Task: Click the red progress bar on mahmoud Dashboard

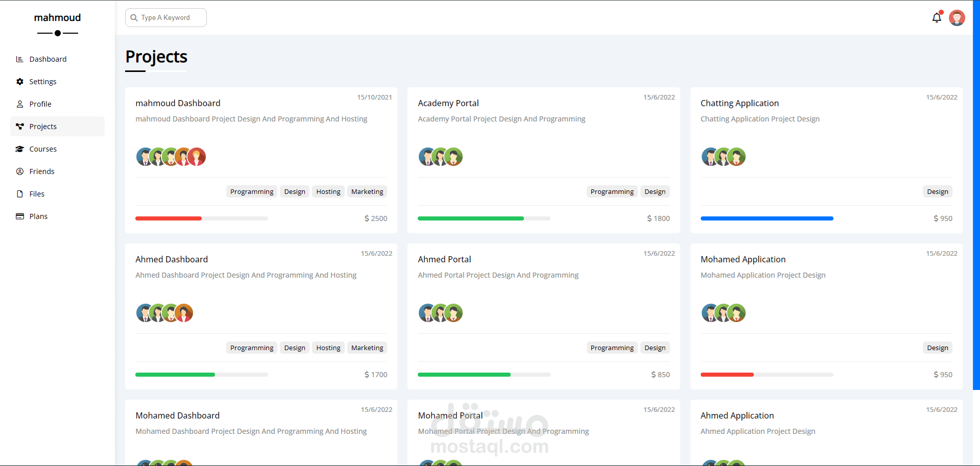Action: [169, 218]
